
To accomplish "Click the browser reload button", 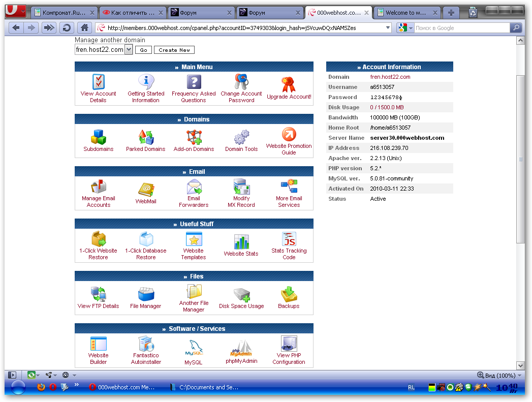I will (67, 28).
